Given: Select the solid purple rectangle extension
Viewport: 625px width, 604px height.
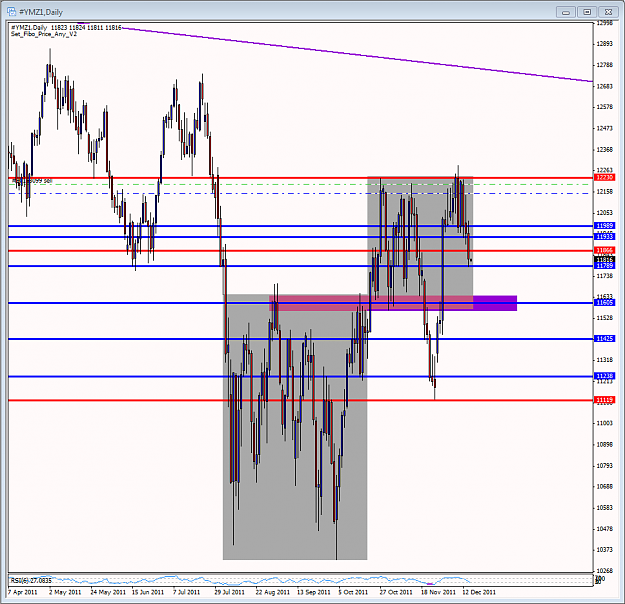Looking at the screenshot, I should [495, 303].
